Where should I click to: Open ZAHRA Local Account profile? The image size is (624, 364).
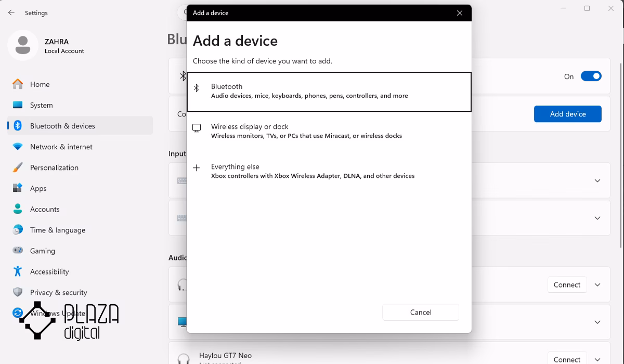click(47, 46)
